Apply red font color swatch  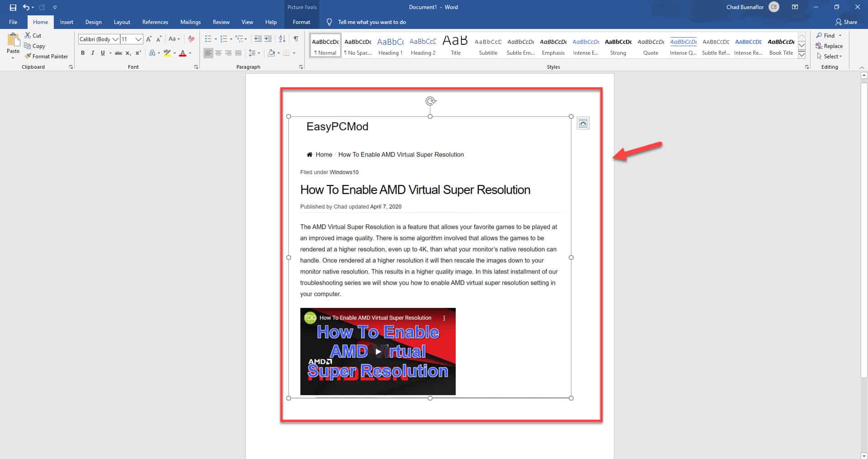pos(182,53)
